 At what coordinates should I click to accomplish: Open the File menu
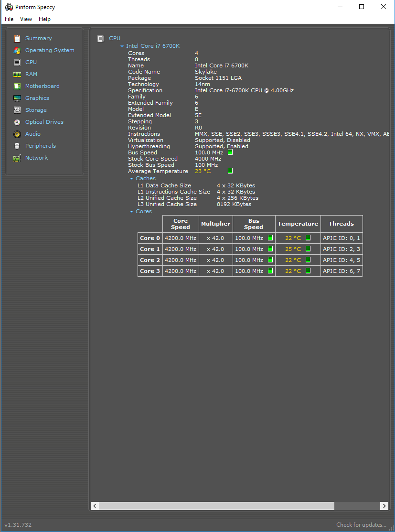9,19
